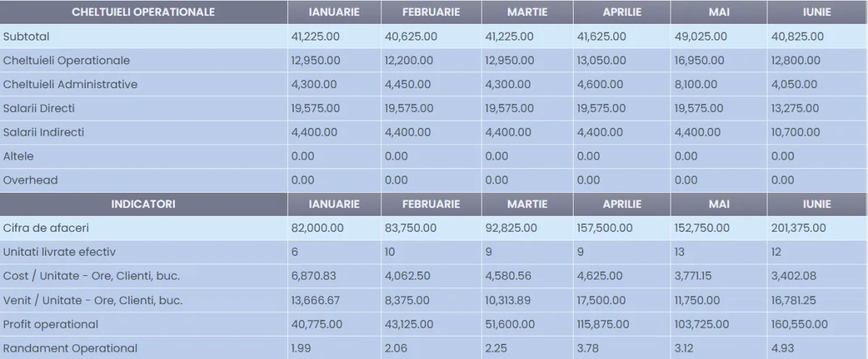Select the Altele row label
Image resolution: width=868 pixels, height=359 pixels.
[19, 156]
